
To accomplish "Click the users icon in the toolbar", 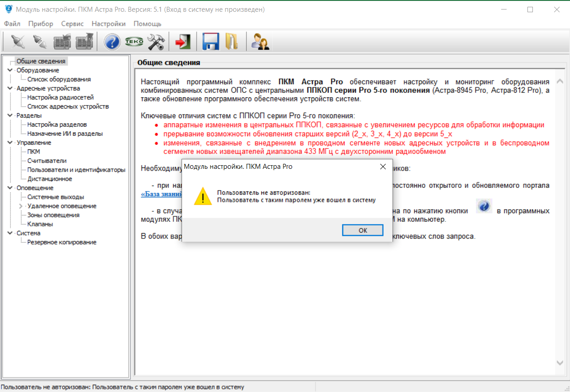I will point(260,42).
